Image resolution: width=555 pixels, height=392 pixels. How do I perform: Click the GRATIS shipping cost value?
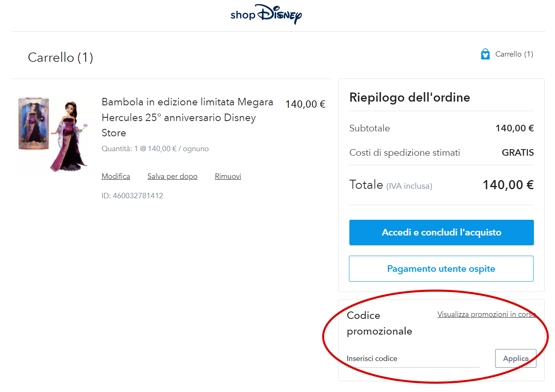click(518, 153)
